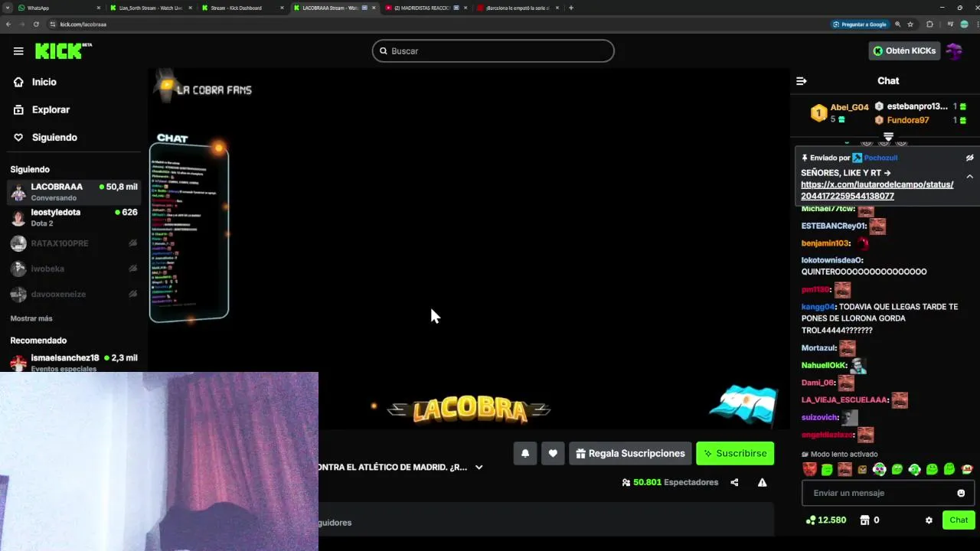Hide the pinned message
Image resolution: width=980 pixels, height=551 pixels.
(969, 158)
